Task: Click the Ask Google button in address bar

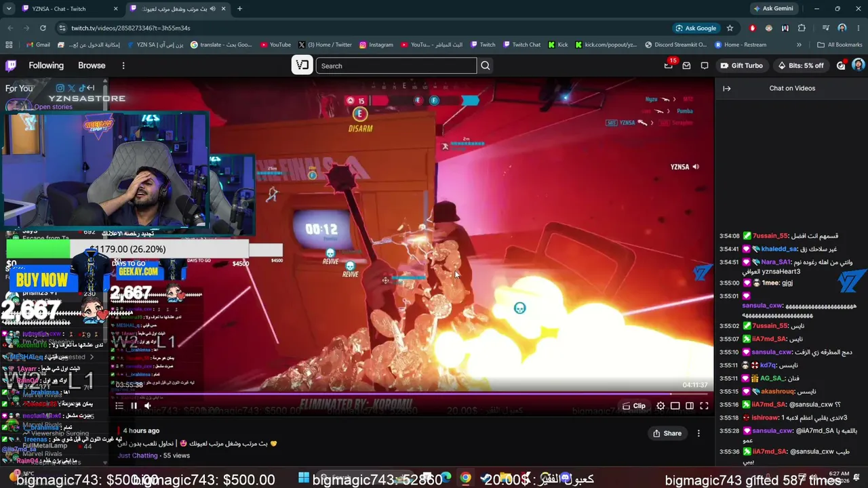Action: click(696, 28)
